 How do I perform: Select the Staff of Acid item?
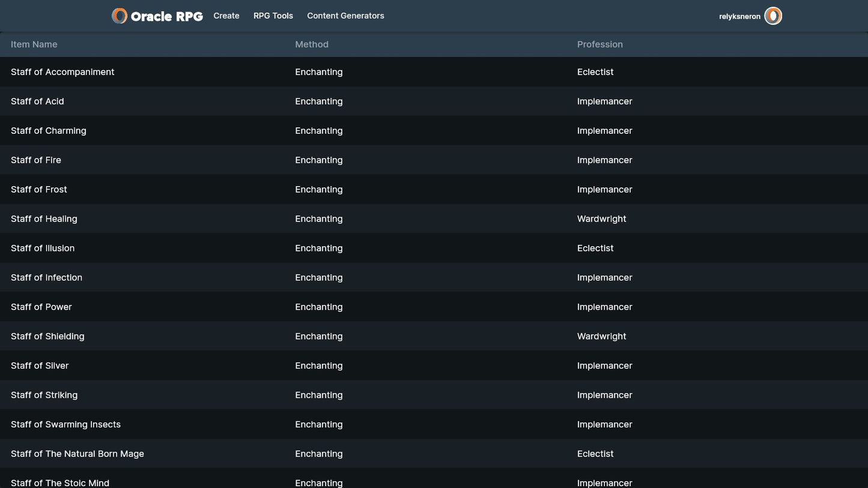[37, 101]
